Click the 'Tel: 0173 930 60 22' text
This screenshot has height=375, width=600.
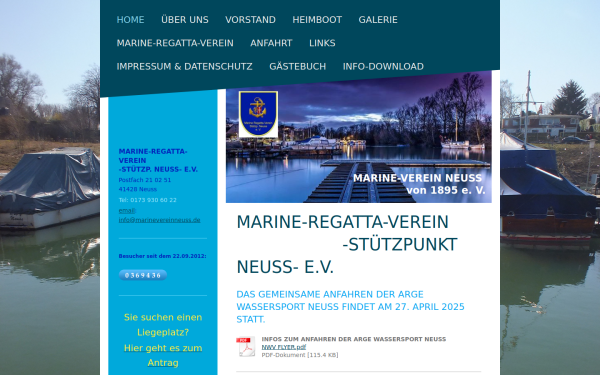pyautogui.click(x=147, y=200)
